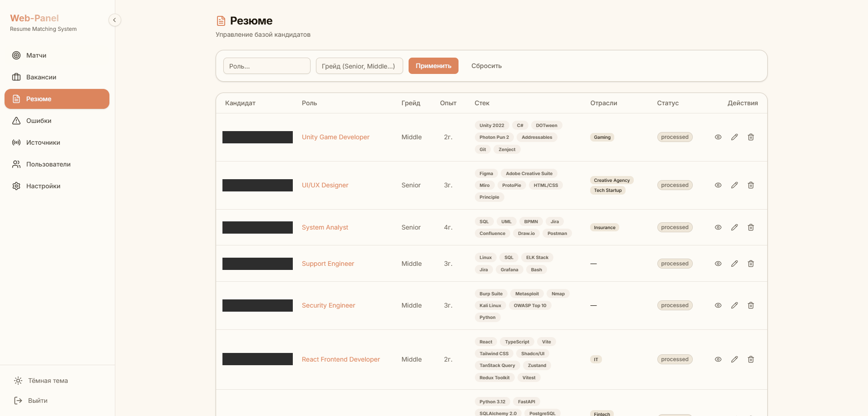868x416 pixels.
Task: Delete the Support Engineer resume
Action: (751, 264)
